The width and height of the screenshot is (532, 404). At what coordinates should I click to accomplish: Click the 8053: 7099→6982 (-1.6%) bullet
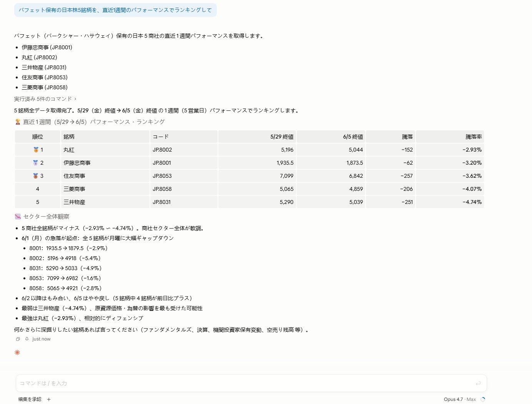click(65, 278)
